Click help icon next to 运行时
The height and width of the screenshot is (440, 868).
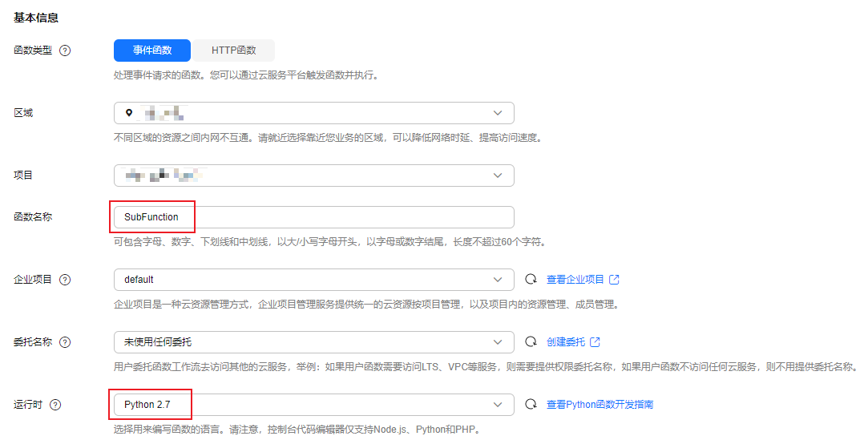55,405
